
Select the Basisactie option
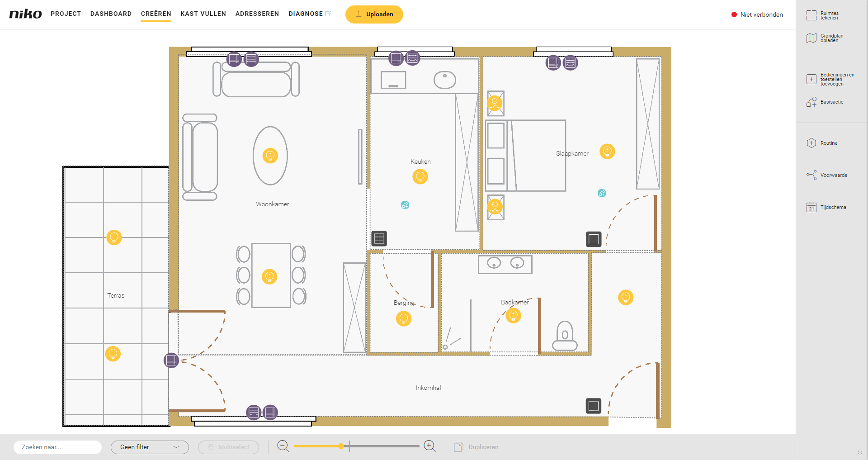[825, 102]
